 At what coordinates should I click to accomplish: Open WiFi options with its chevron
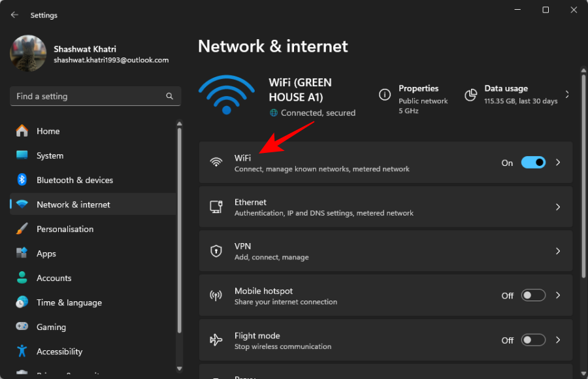point(558,163)
